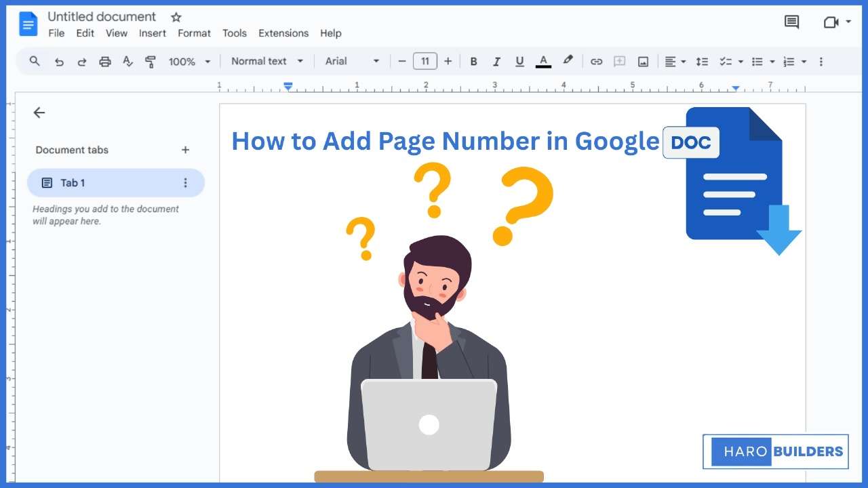The width and height of the screenshot is (868, 488).
Task: Expand checklist menu arrow
Action: pos(741,62)
